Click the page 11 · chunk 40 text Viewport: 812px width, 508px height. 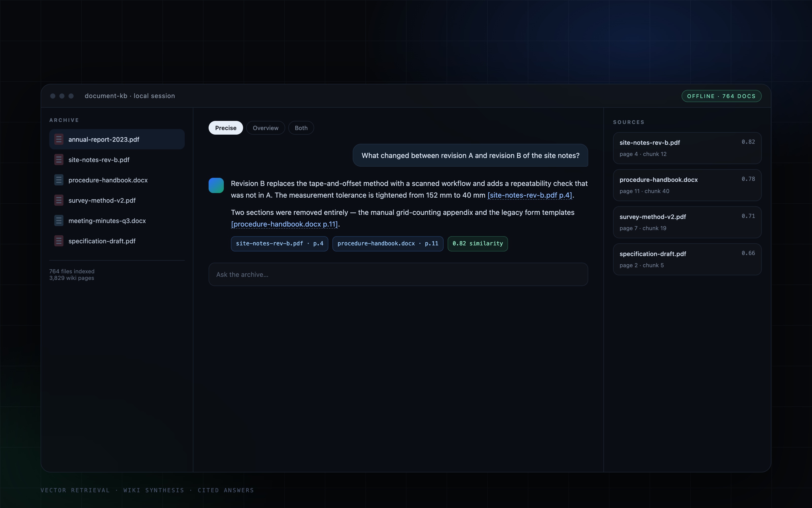644,191
